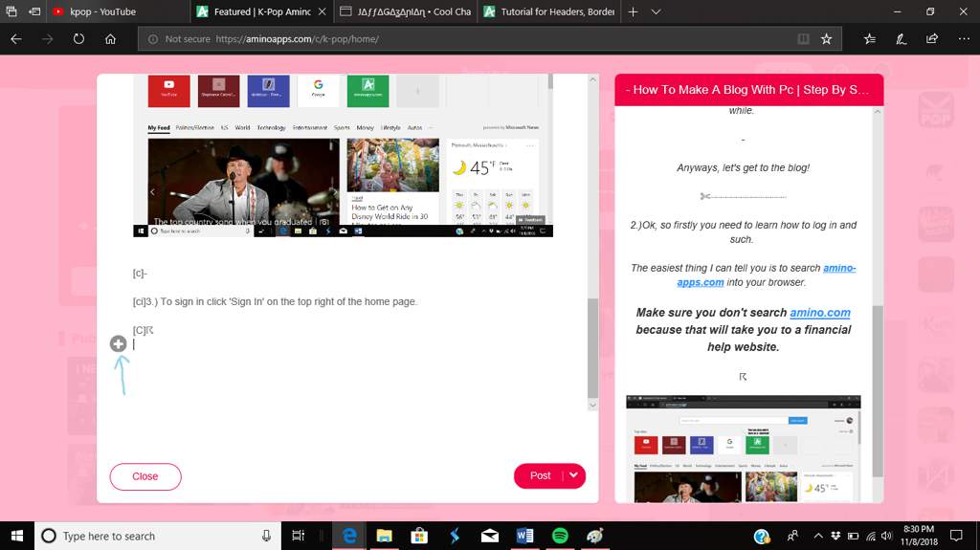This screenshot has height=550, width=980.
Task: Open Microsoft Word from the taskbar
Action: click(x=524, y=536)
